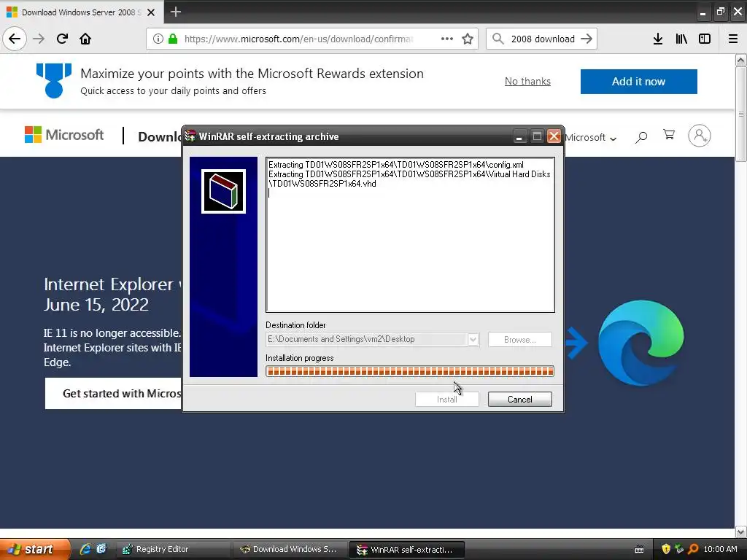This screenshot has width=747, height=560.
Task: Click the destination folder path field
Action: (366, 340)
